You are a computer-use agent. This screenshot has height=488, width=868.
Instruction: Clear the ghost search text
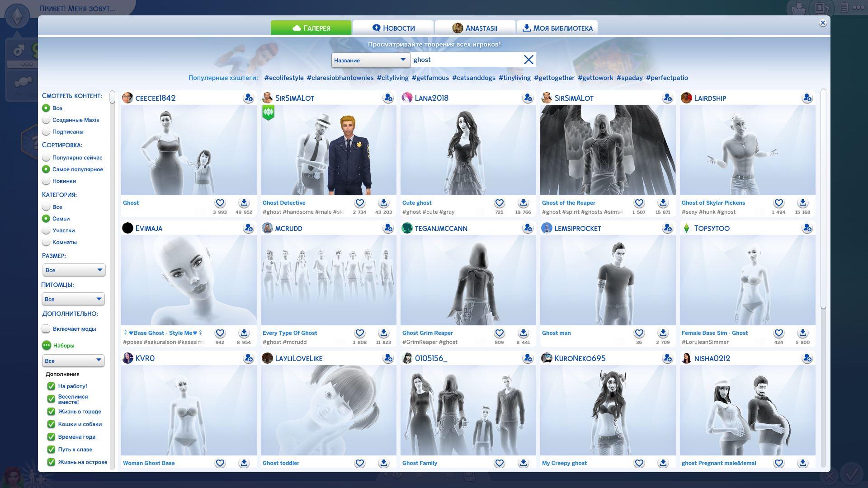point(528,60)
